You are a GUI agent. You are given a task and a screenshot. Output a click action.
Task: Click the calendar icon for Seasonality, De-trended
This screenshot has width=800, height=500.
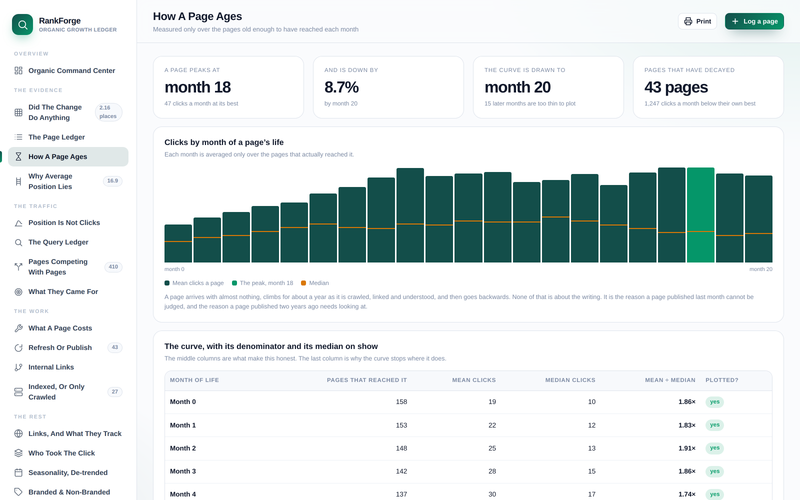click(x=18, y=473)
